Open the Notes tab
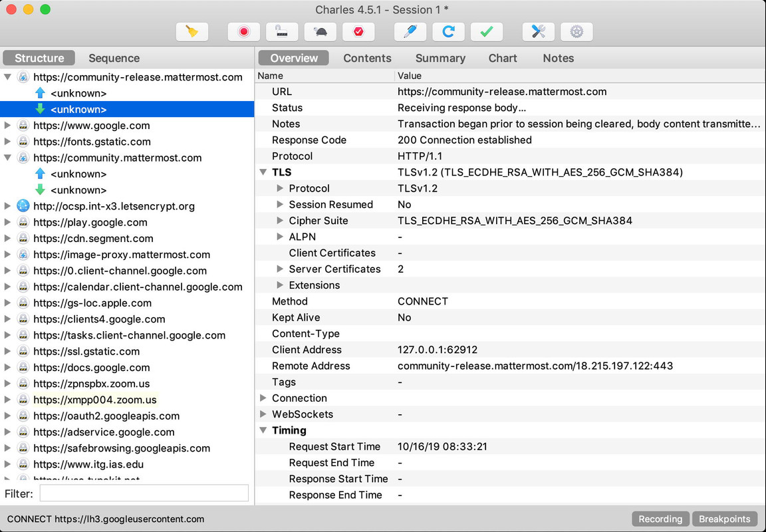 click(x=558, y=58)
